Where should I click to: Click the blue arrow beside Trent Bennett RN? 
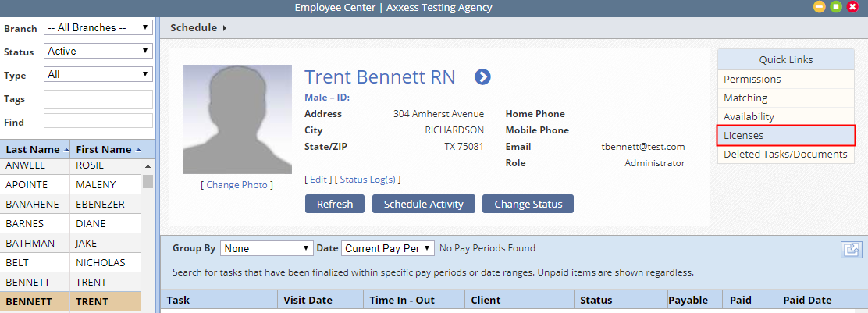(x=482, y=77)
